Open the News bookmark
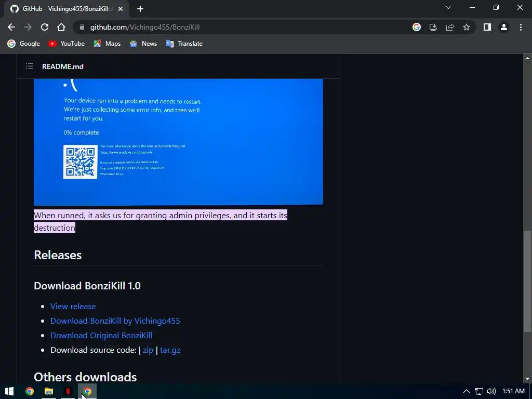The width and height of the screenshot is (532, 399). click(x=143, y=44)
